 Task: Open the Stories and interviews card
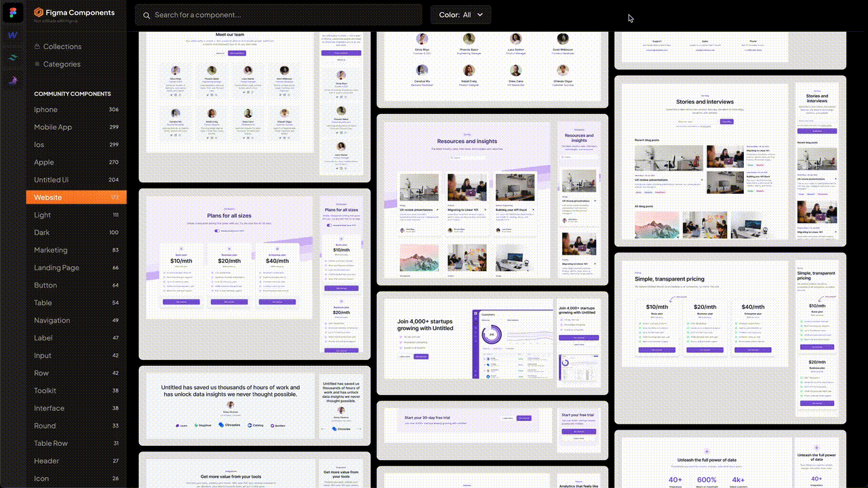pos(730,161)
